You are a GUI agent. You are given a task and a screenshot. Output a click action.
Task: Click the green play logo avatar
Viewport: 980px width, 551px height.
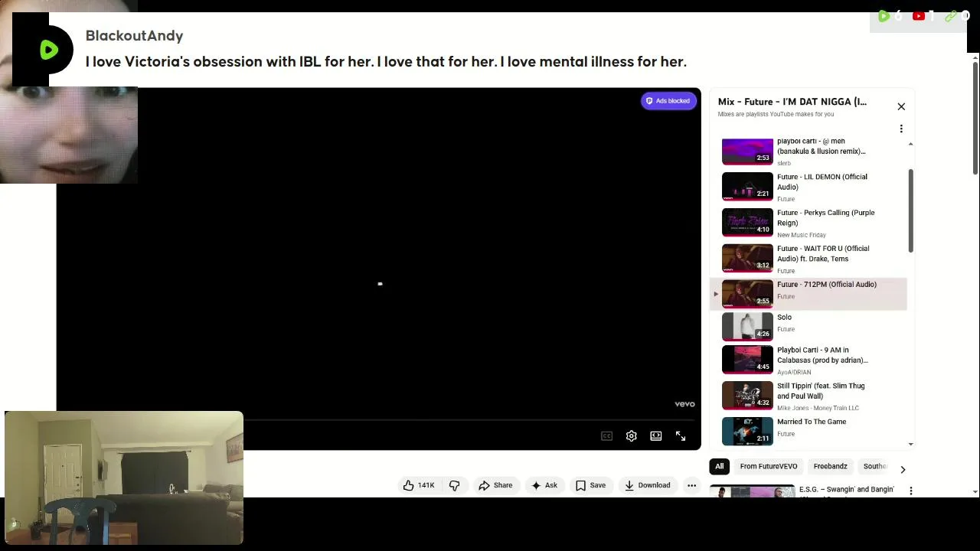tap(47, 50)
